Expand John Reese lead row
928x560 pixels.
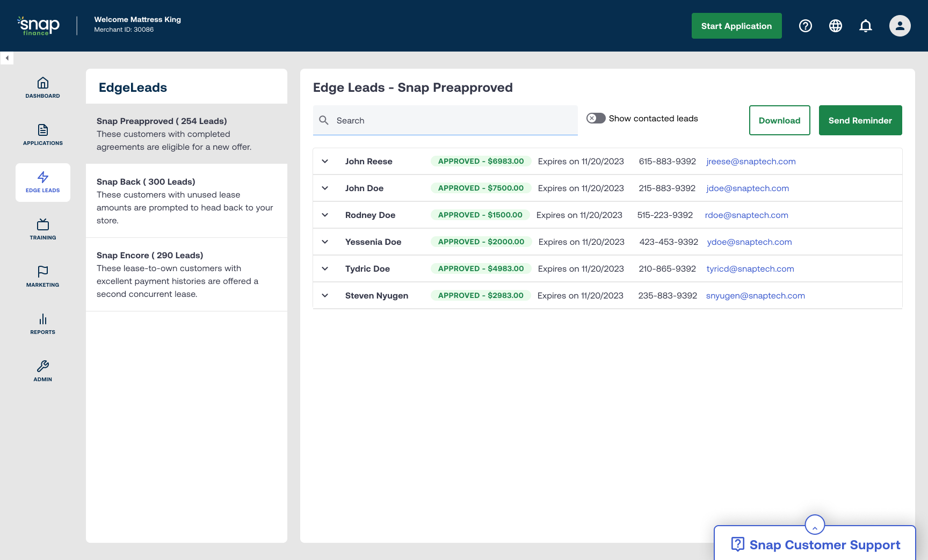325,162
